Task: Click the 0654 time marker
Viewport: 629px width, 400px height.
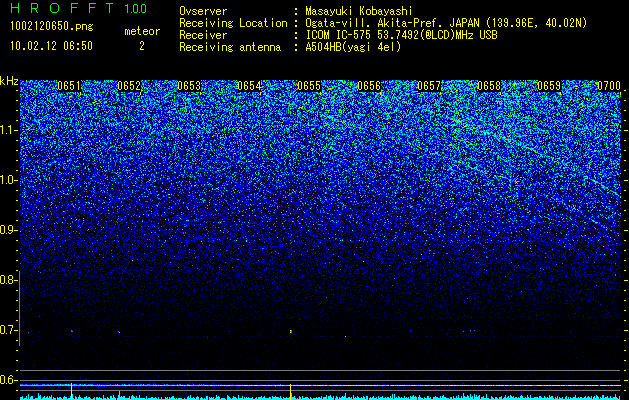Action: pyautogui.click(x=249, y=86)
